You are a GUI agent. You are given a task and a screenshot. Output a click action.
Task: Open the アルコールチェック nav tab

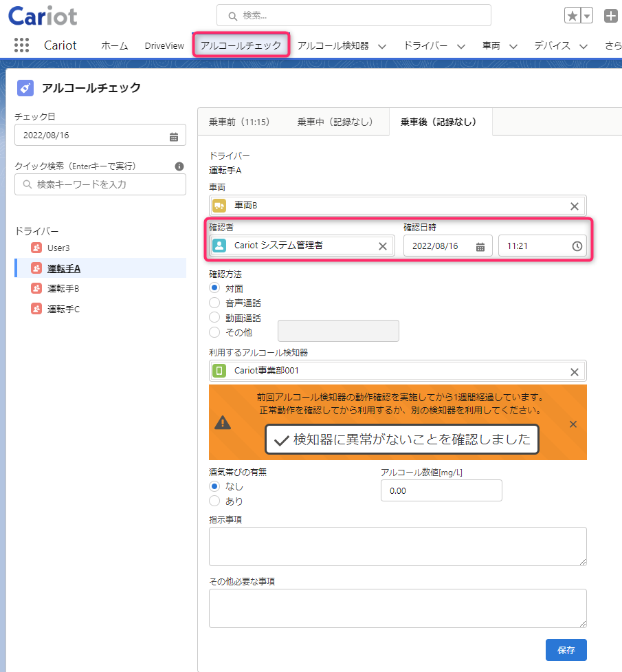click(x=241, y=45)
